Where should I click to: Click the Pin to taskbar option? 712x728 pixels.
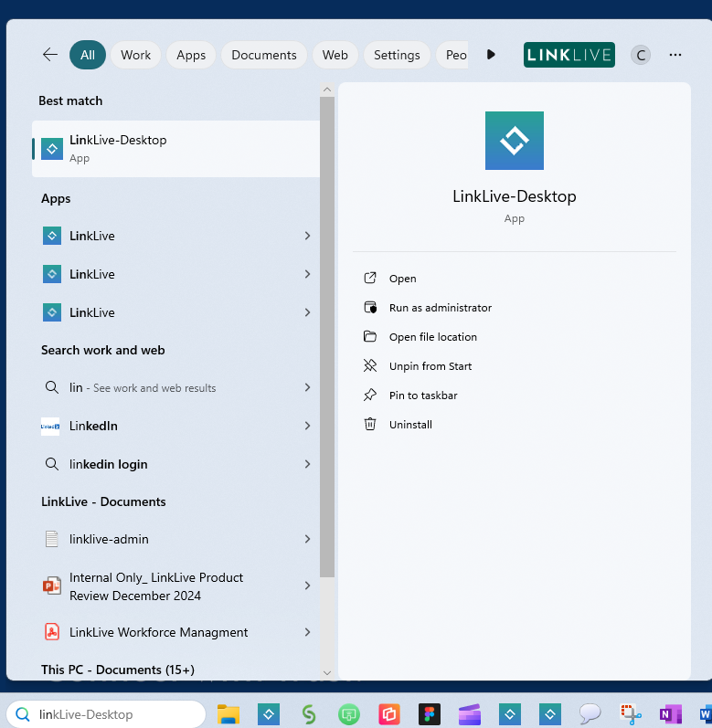click(422, 396)
